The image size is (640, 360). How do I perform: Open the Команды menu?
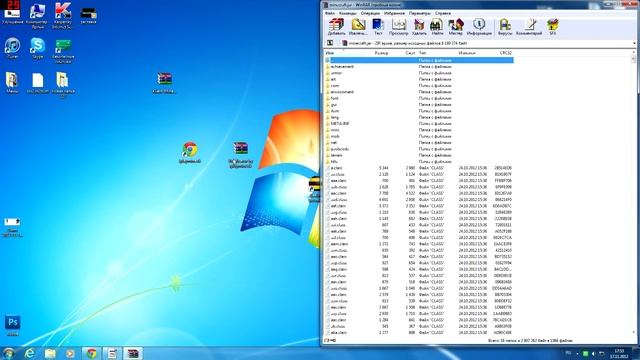348,13
